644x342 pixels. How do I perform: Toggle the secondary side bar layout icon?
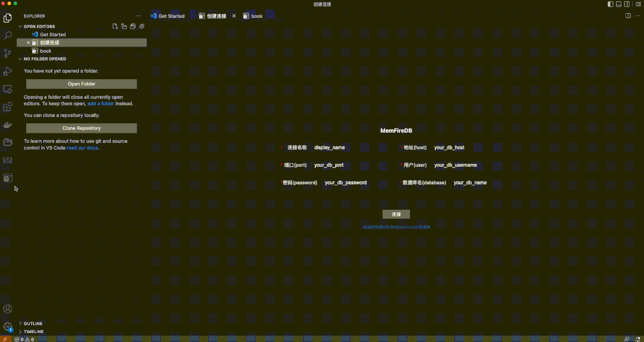coord(627,4)
